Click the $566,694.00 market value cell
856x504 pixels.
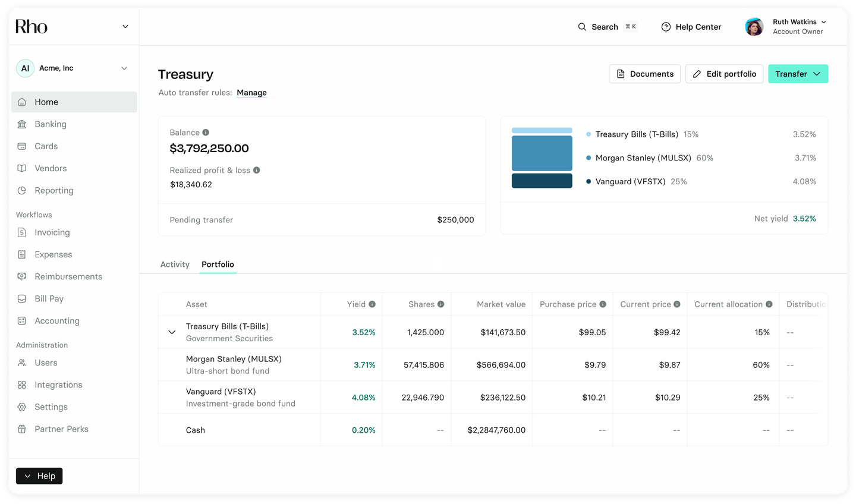pyautogui.click(x=501, y=365)
